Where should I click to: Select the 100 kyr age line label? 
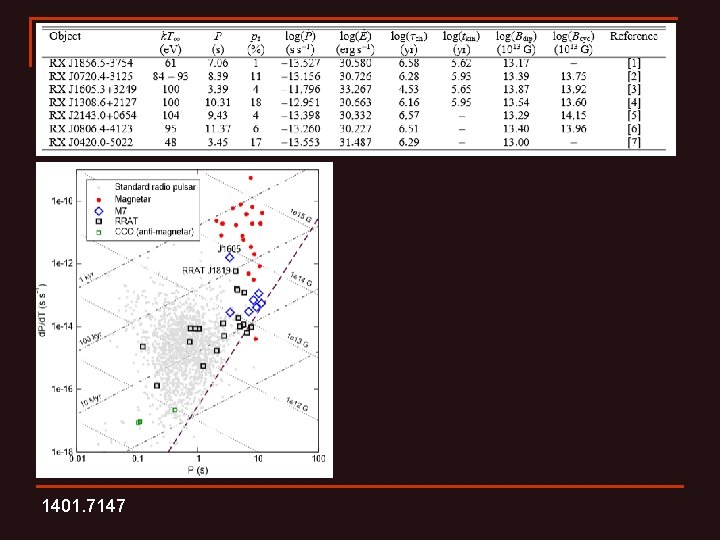click(90, 339)
